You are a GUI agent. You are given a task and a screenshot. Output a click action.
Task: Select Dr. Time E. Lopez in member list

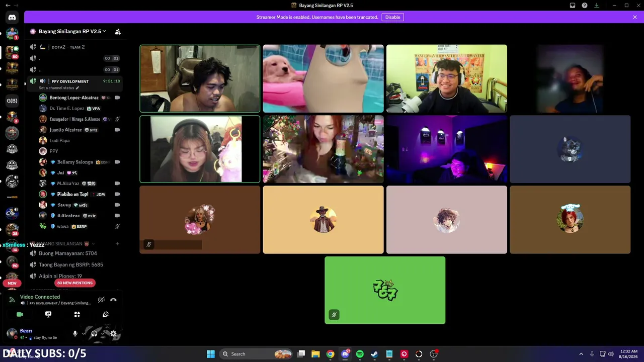coord(79,108)
